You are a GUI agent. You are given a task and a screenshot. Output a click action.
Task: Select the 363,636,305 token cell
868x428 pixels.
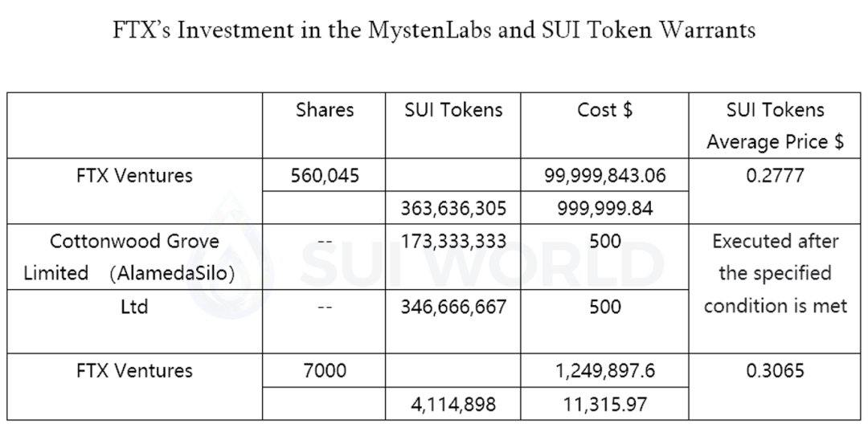point(453,209)
